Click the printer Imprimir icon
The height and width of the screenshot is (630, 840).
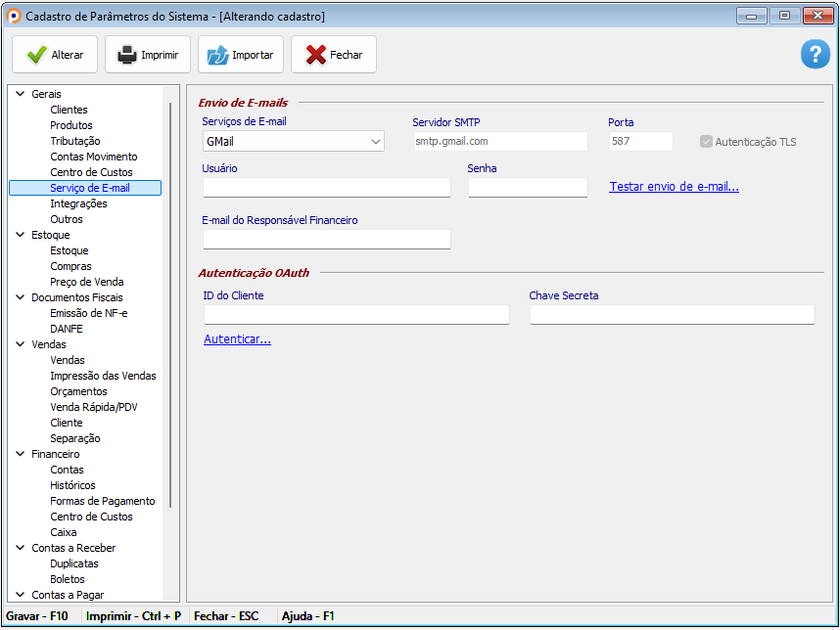click(x=127, y=55)
